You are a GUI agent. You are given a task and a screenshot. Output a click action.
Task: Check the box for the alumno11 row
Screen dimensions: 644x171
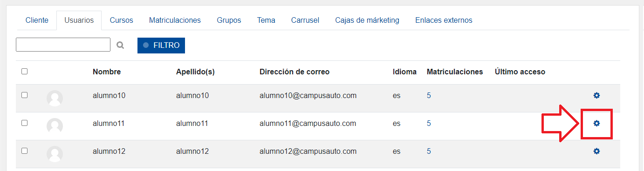(24, 123)
